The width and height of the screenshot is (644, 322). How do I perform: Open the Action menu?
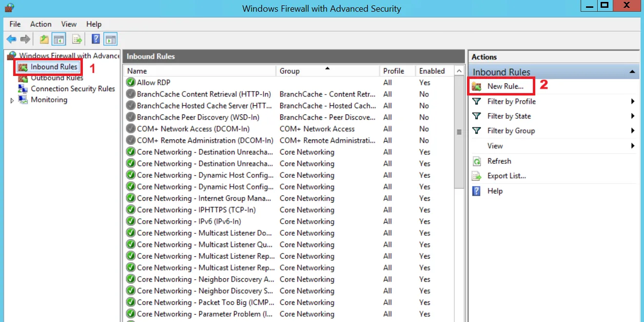40,24
